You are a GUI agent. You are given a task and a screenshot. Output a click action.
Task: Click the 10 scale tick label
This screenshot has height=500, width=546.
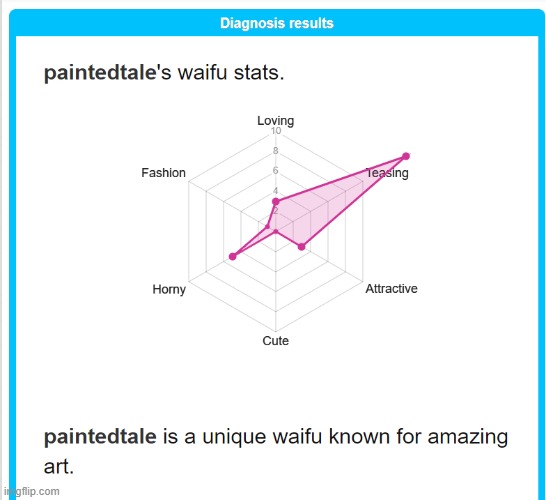pyautogui.click(x=276, y=131)
